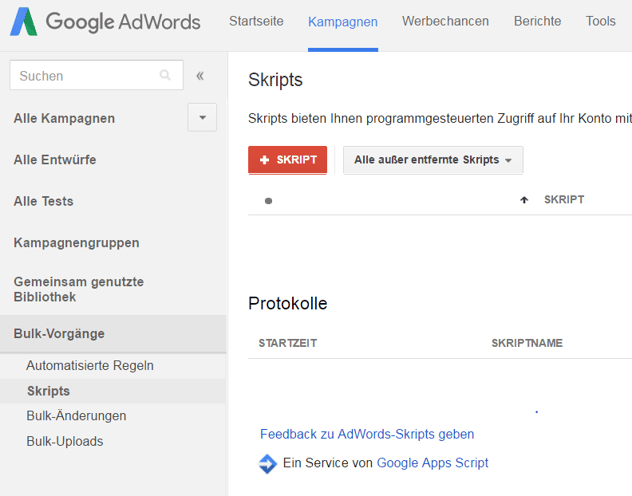Click the sort arrow beside SKRIPT column

click(x=524, y=200)
